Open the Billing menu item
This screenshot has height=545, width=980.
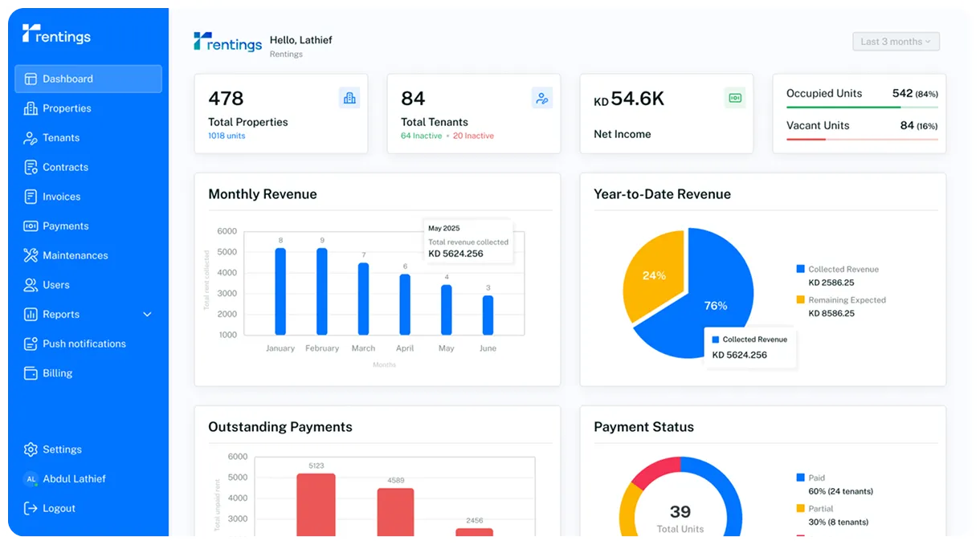pyautogui.click(x=57, y=373)
